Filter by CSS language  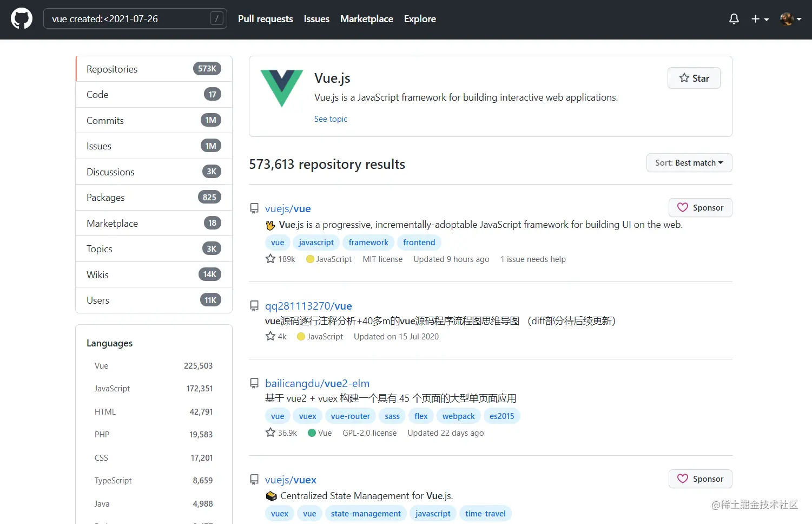(x=154, y=458)
